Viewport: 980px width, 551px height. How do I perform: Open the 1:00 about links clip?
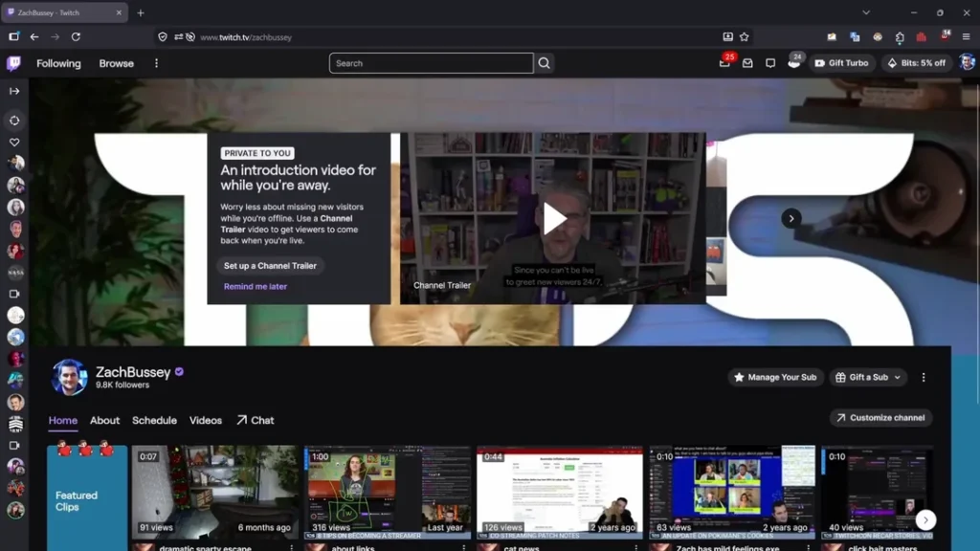[388, 493]
